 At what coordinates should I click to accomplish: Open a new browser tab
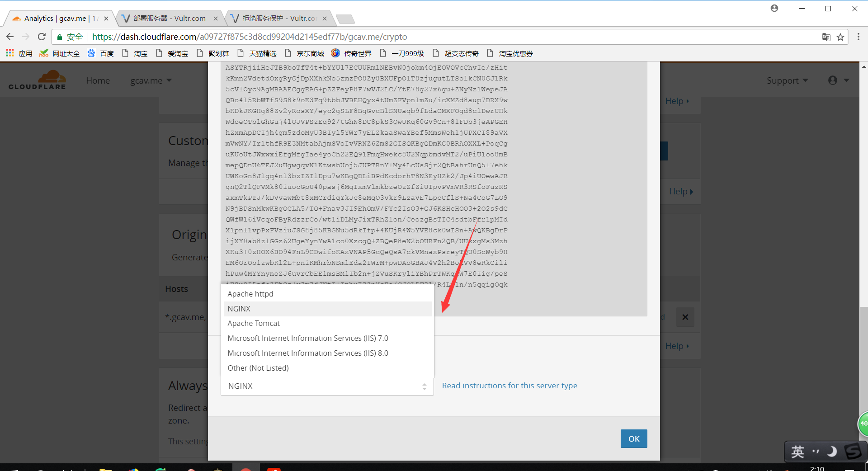tap(346, 19)
